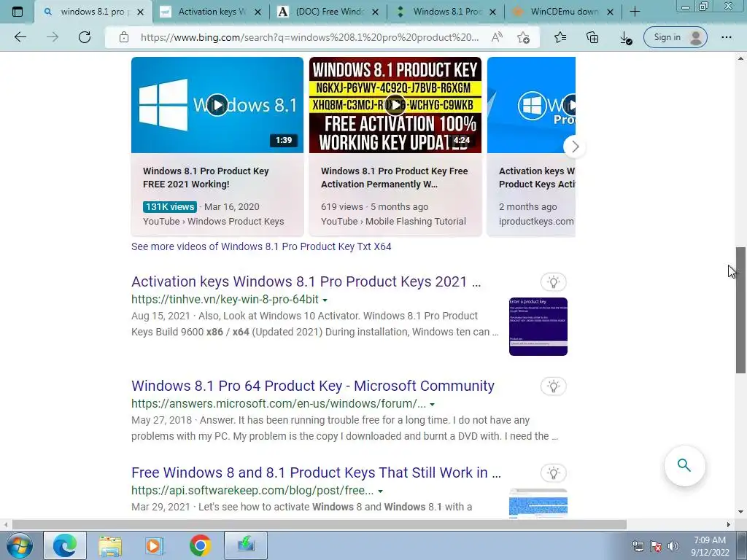Open Windows 8.1 Pro 64 Microsoft Community result
The width and height of the screenshot is (747, 560).
click(x=313, y=386)
